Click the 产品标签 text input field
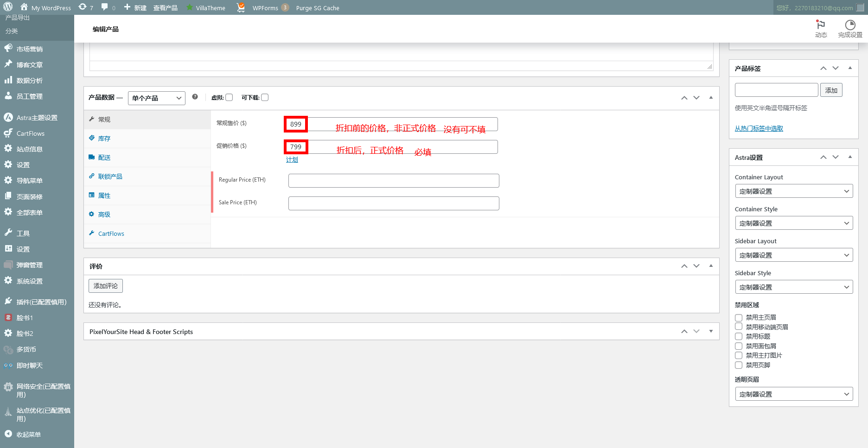Screen dimensions: 868x448 point(777,90)
